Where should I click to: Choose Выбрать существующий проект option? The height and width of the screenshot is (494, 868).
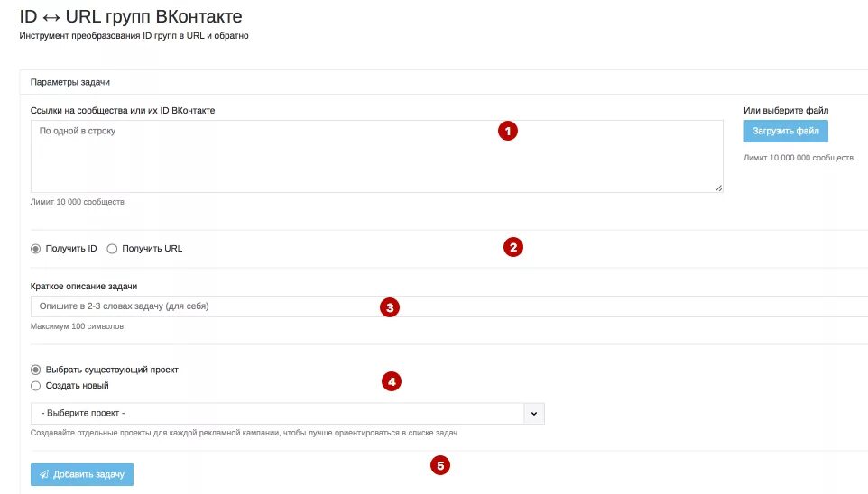coord(35,370)
